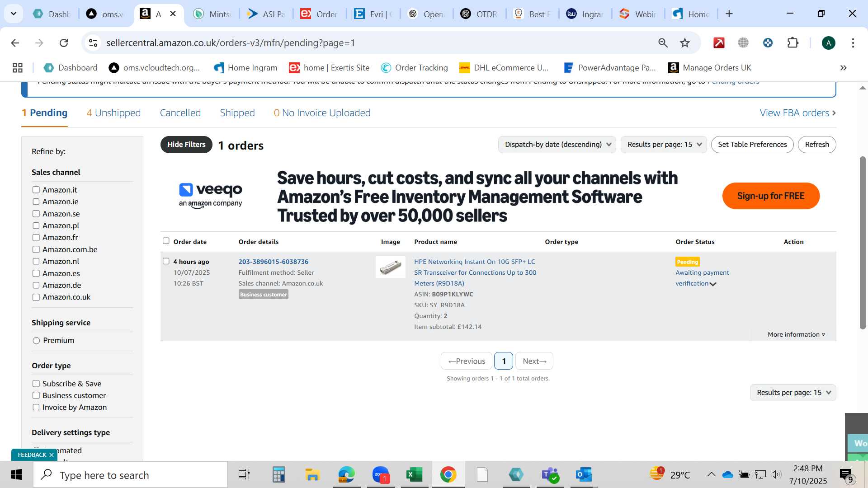
Task: Open Excel from the taskbar
Action: tap(414, 475)
